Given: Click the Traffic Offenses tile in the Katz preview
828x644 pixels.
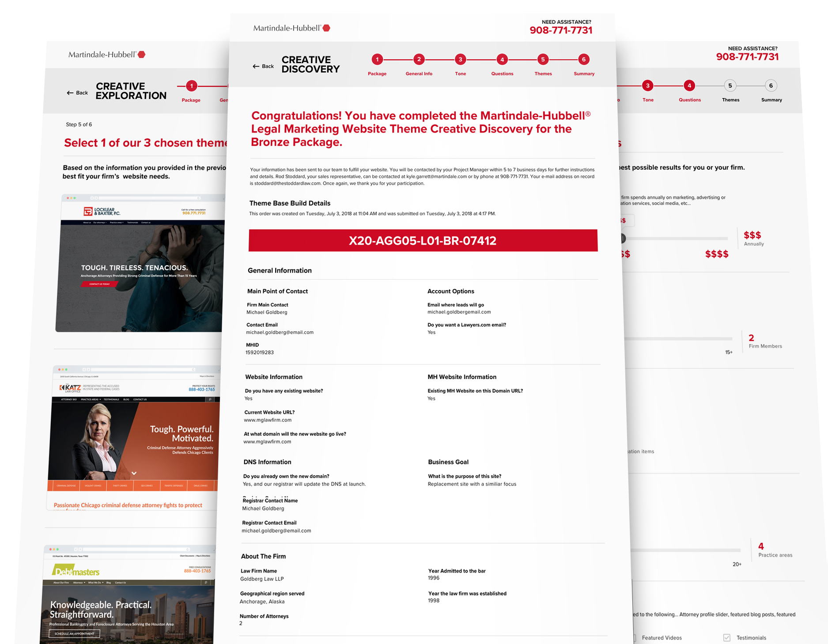Looking at the screenshot, I should [x=174, y=485].
